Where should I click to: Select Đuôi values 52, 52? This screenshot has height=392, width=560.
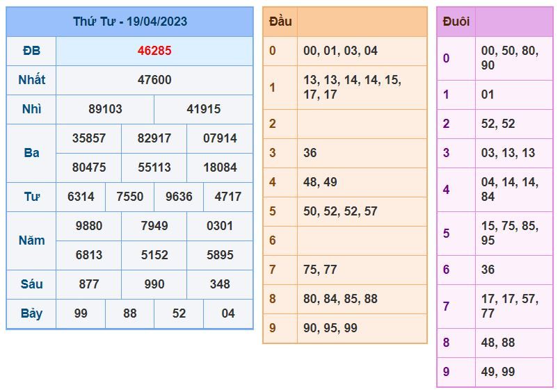(x=498, y=124)
